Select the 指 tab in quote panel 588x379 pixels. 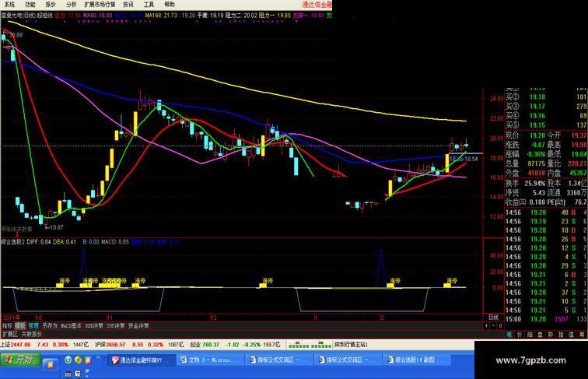pyautogui.click(x=561, y=334)
